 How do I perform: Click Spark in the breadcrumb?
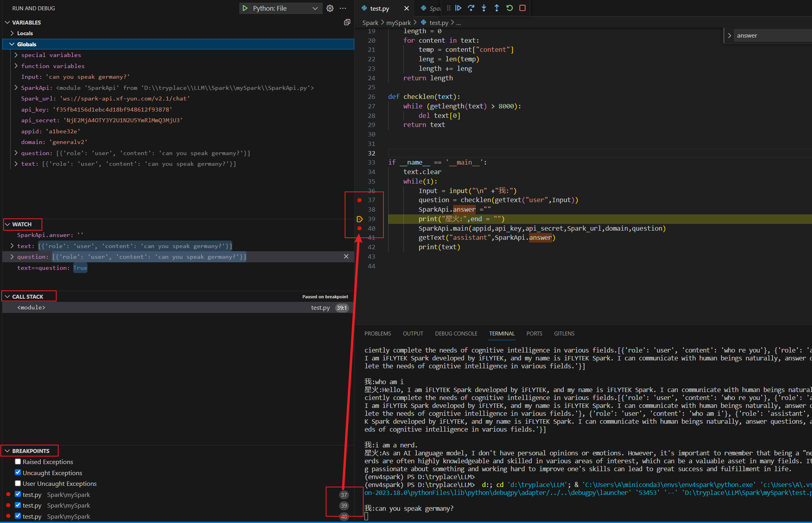pyautogui.click(x=370, y=23)
